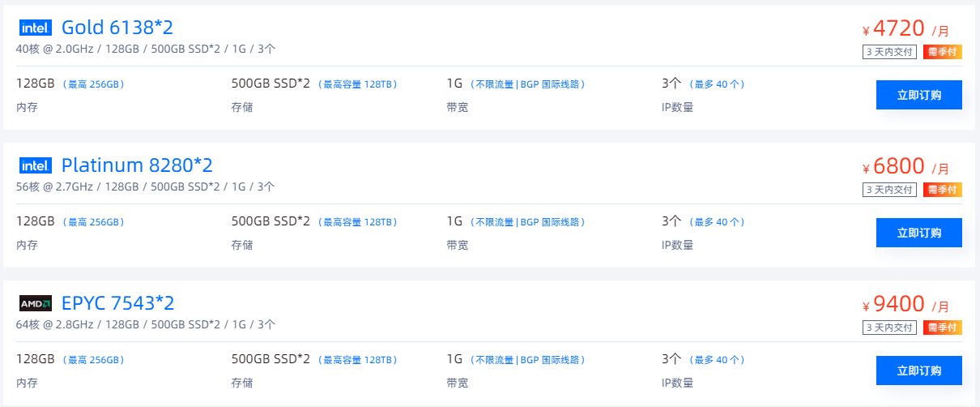Click the orange 需手付 badge for EPYC 7543*2

[x=942, y=328]
